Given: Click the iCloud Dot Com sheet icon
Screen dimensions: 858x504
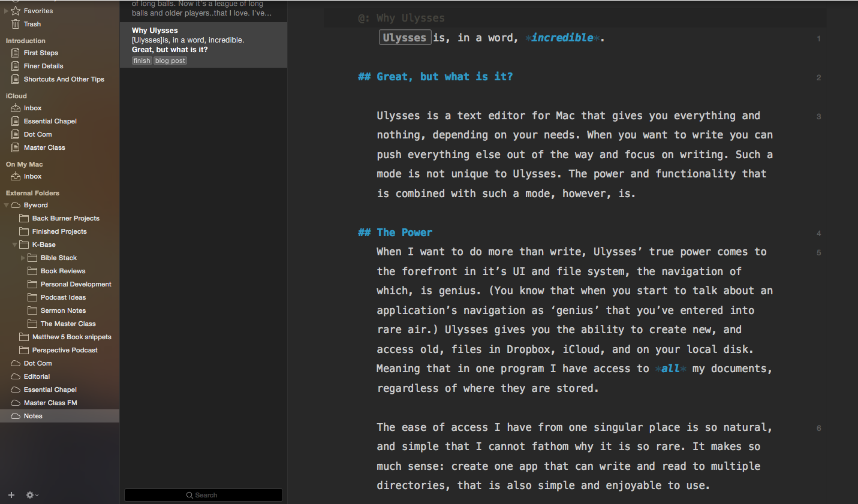Looking at the screenshot, I should (16, 134).
